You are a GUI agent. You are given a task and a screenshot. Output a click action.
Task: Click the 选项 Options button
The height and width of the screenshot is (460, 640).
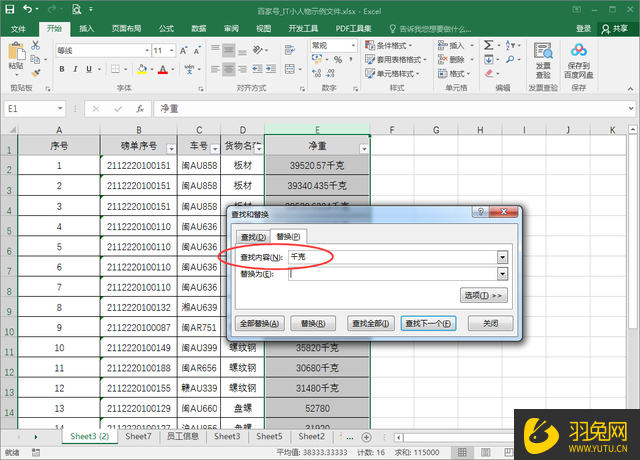click(x=484, y=295)
